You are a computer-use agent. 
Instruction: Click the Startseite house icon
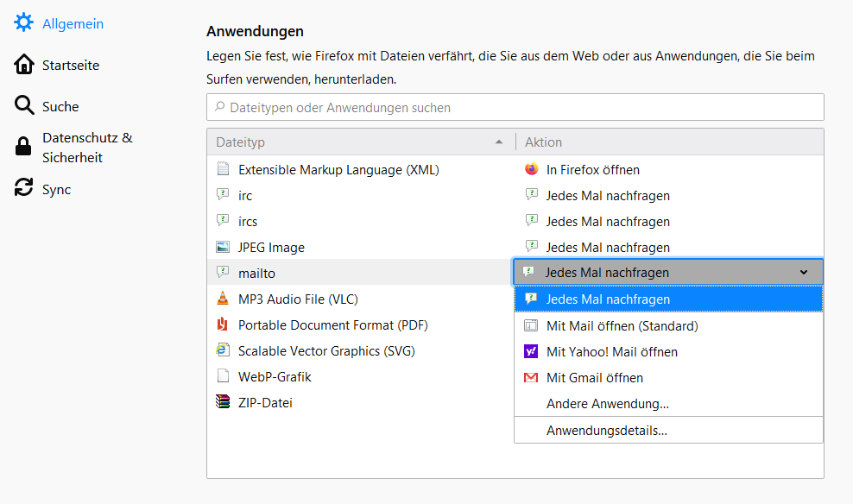[23, 65]
